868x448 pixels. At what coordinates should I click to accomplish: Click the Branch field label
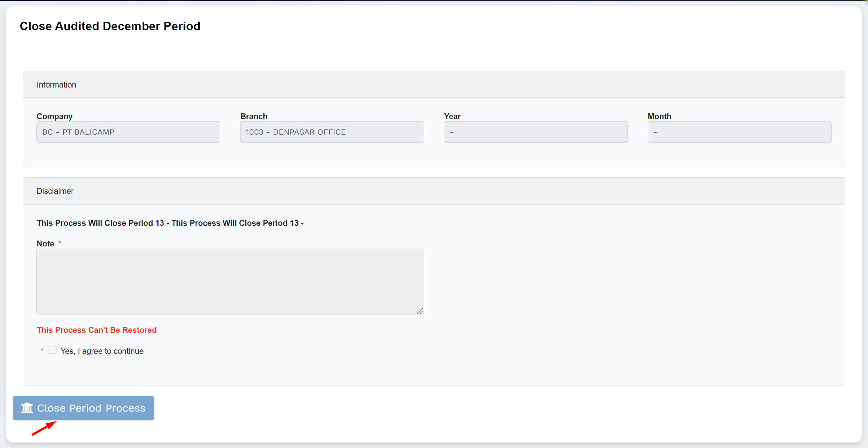254,116
